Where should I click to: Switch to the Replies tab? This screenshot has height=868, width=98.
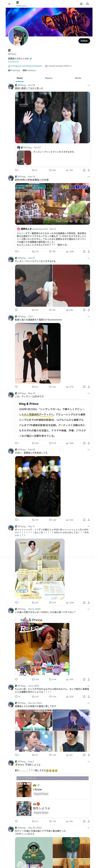click(x=49, y=78)
